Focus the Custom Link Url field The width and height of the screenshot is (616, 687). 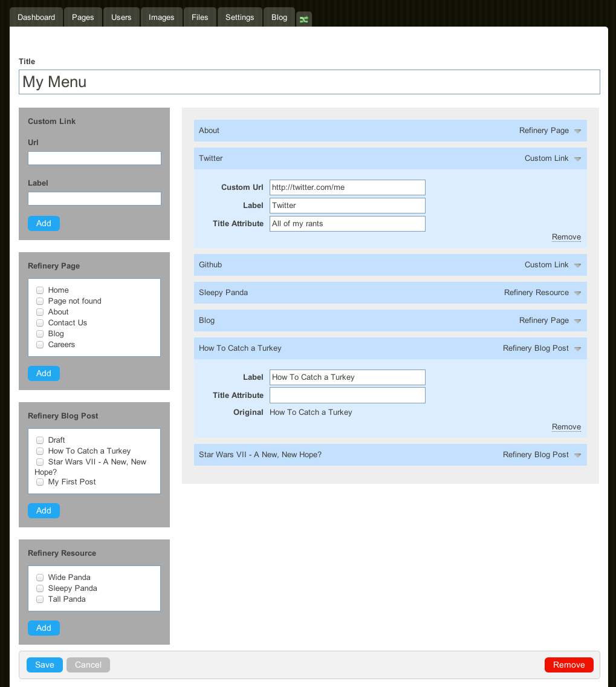(x=94, y=158)
